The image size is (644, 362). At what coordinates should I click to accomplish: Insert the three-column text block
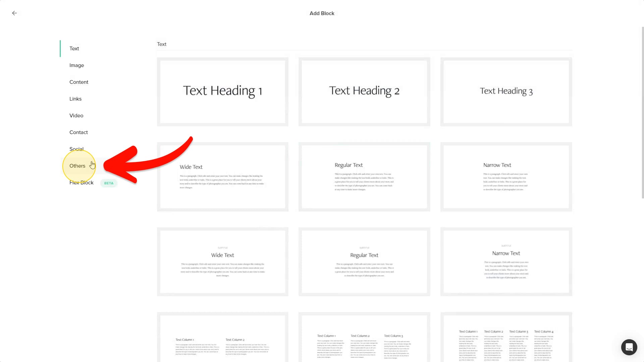click(x=364, y=337)
